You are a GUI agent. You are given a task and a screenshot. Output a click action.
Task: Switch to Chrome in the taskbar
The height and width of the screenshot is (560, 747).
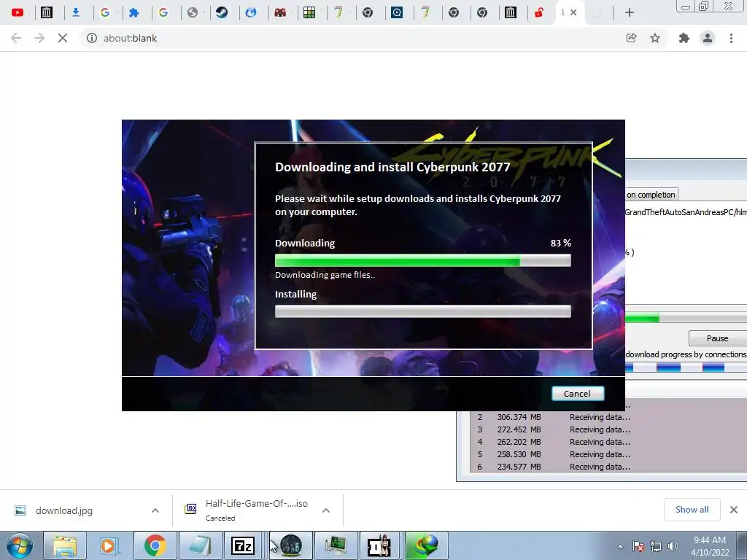[155, 545]
